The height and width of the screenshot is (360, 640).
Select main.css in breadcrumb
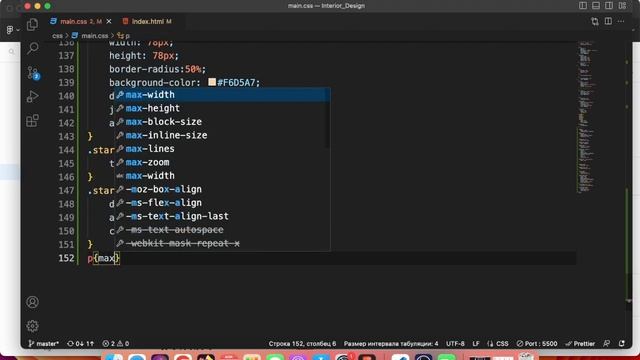[94, 36]
